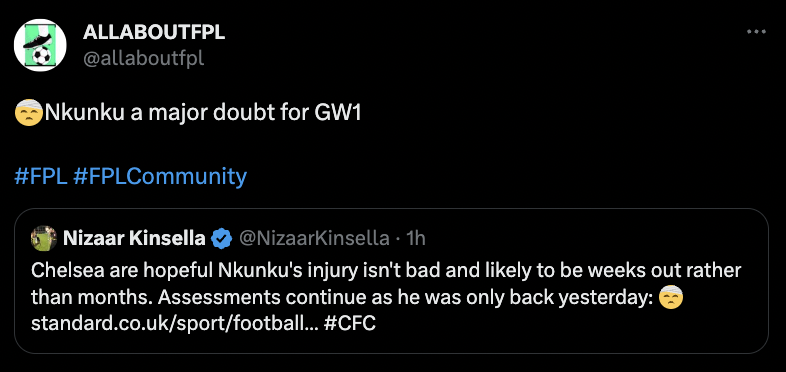Click the 1h timestamp on the quoted tweet
The image size is (786, 372).
pyautogui.click(x=416, y=239)
